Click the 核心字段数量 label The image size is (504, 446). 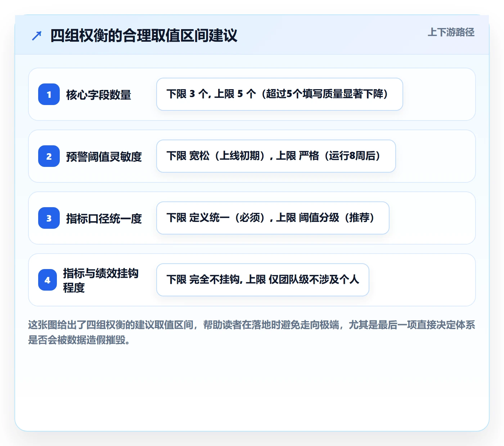(x=99, y=95)
